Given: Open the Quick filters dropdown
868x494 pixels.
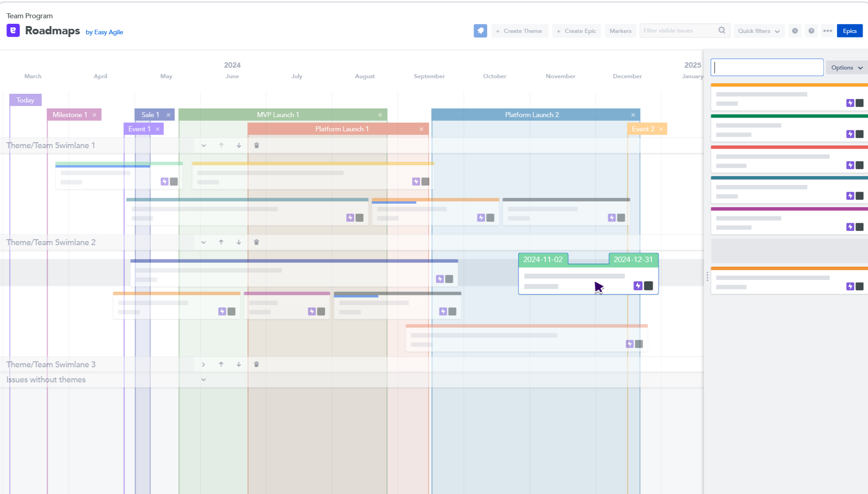Looking at the screenshot, I should tap(759, 31).
